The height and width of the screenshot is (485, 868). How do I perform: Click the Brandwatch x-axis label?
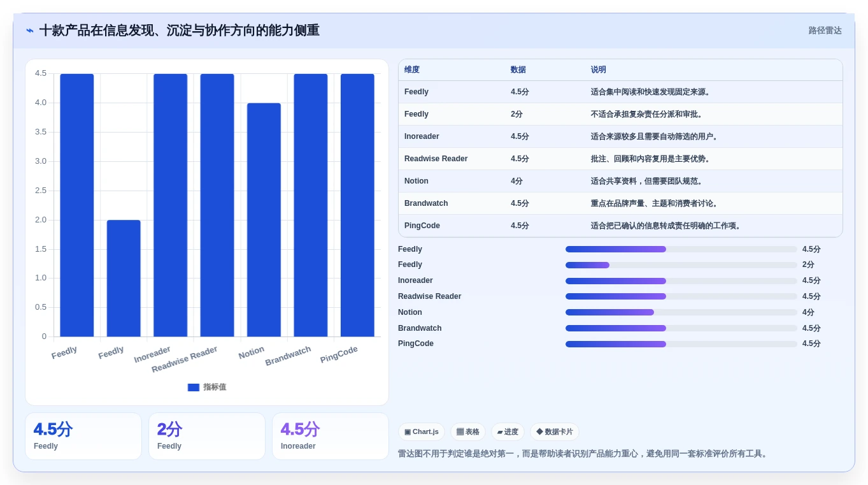[x=288, y=356]
